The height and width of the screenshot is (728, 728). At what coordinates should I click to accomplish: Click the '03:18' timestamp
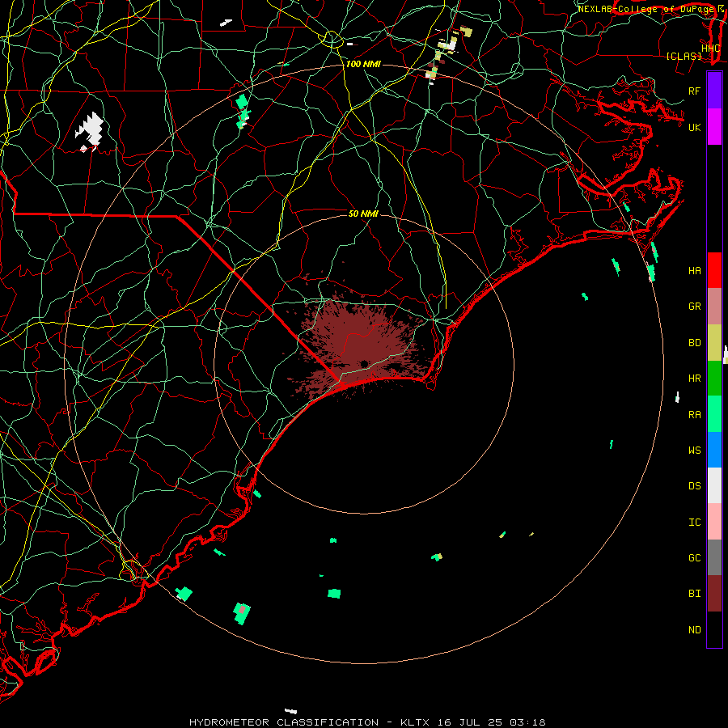527,722
